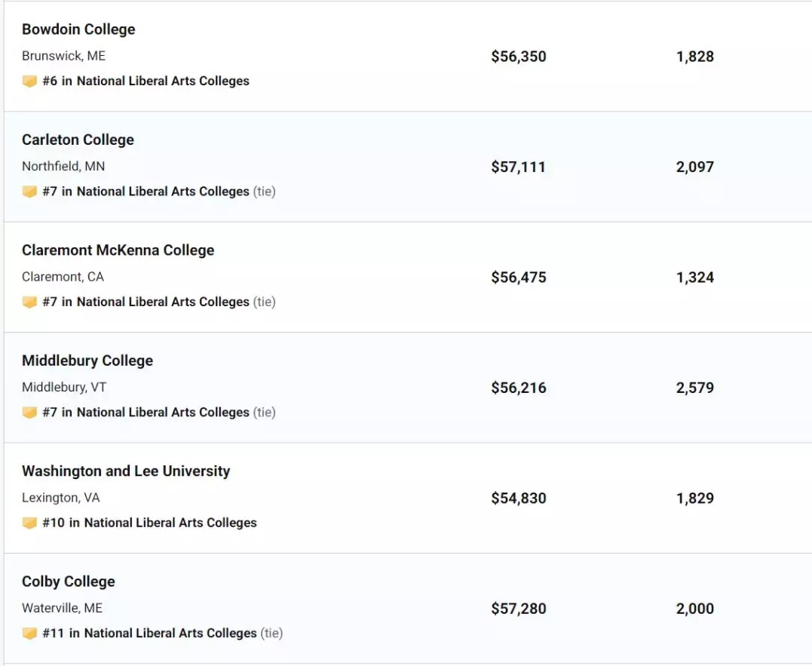
Task: Select the Washington and Lee University heading
Action: tap(126, 471)
